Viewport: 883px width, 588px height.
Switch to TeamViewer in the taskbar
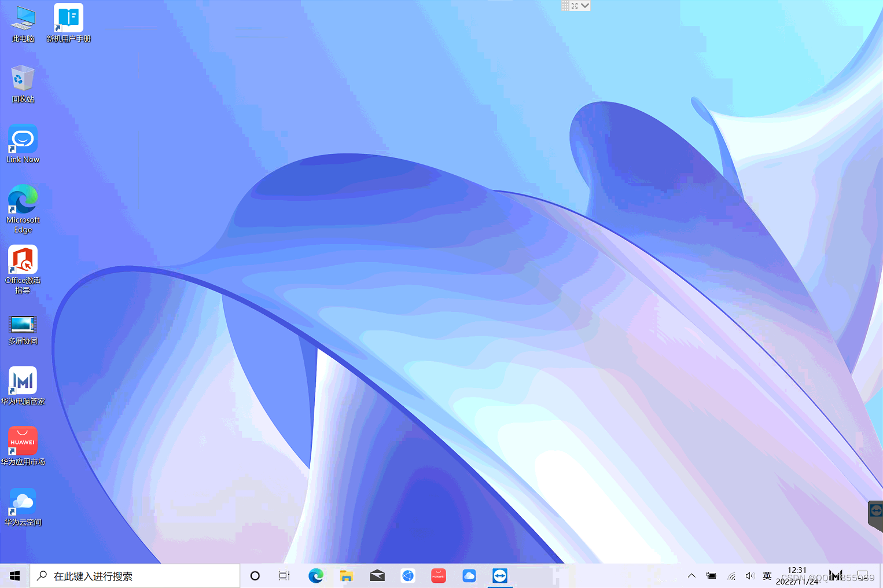point(500,576)
